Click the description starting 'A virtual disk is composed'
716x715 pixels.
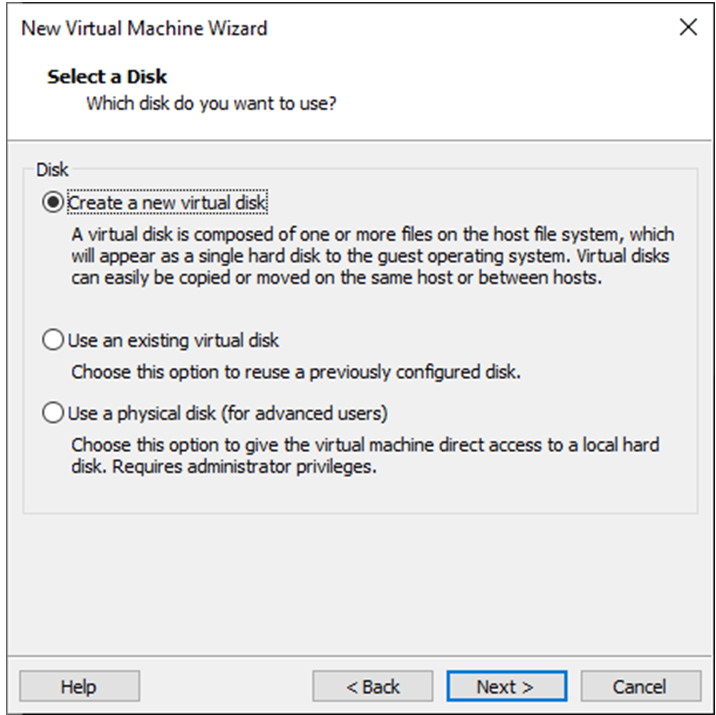[x=372, y=235]
